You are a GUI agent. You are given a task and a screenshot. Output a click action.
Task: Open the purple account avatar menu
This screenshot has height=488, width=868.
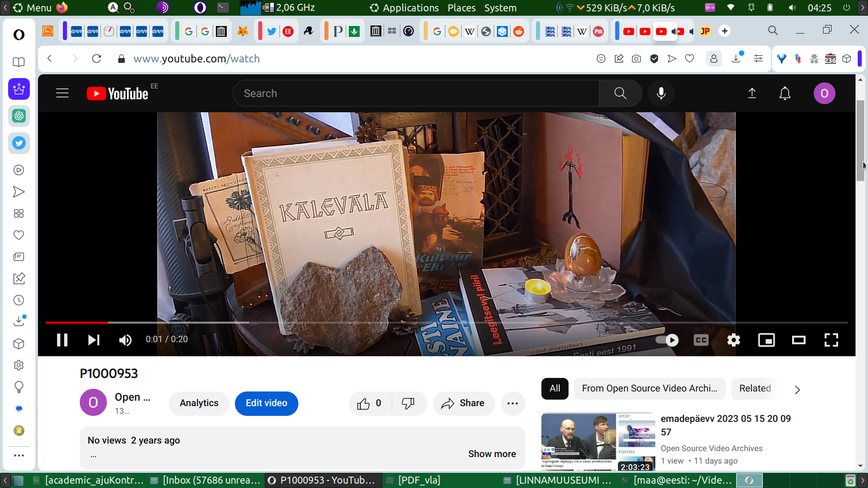click(x=824, y=93)
